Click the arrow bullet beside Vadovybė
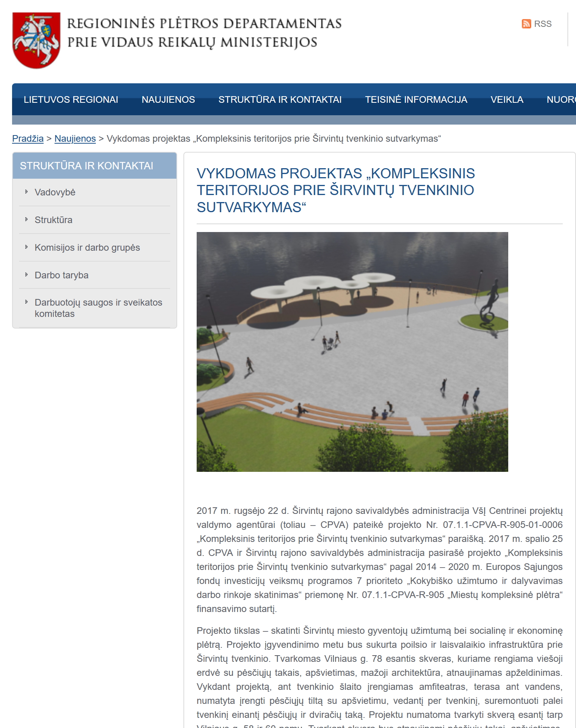This screenshot has width=576, height=728. click(26, 192)
